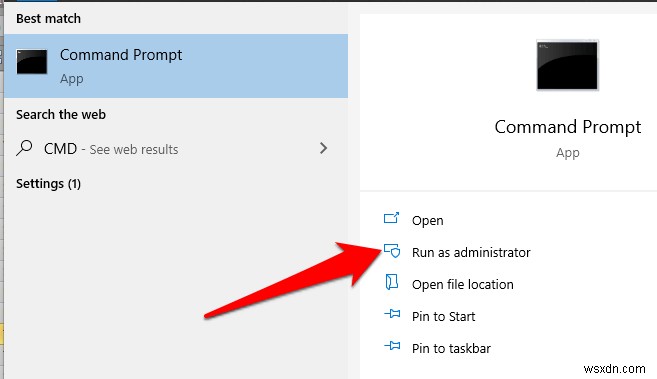
Task: Select the Command Prompt best match result
Action: pyautogui.click(x=176, y=66)
